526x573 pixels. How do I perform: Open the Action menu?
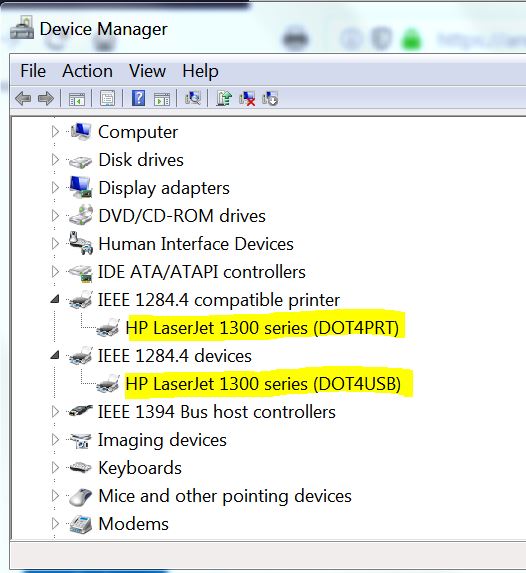(87, 71)
